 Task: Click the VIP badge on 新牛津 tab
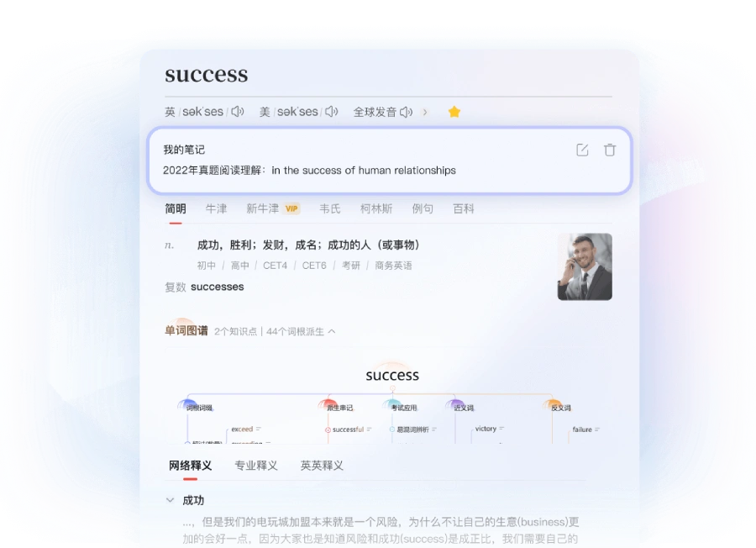pyautogui.click(x=291, y=208)
